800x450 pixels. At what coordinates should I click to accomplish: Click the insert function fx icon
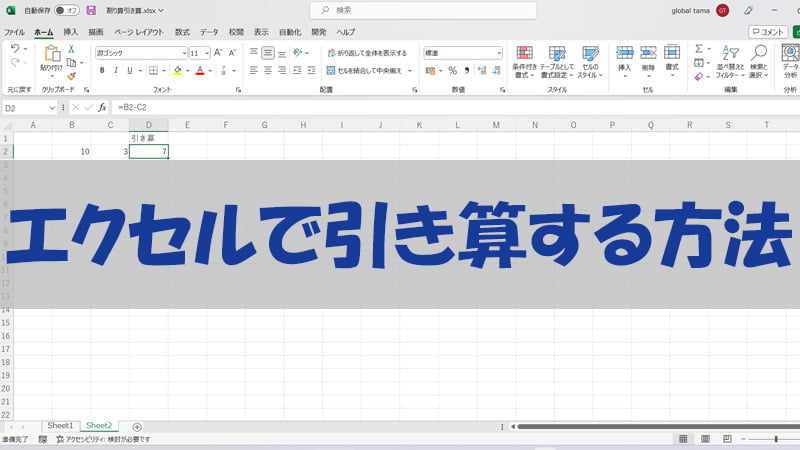pyautogui.click(x=103, y=107)
